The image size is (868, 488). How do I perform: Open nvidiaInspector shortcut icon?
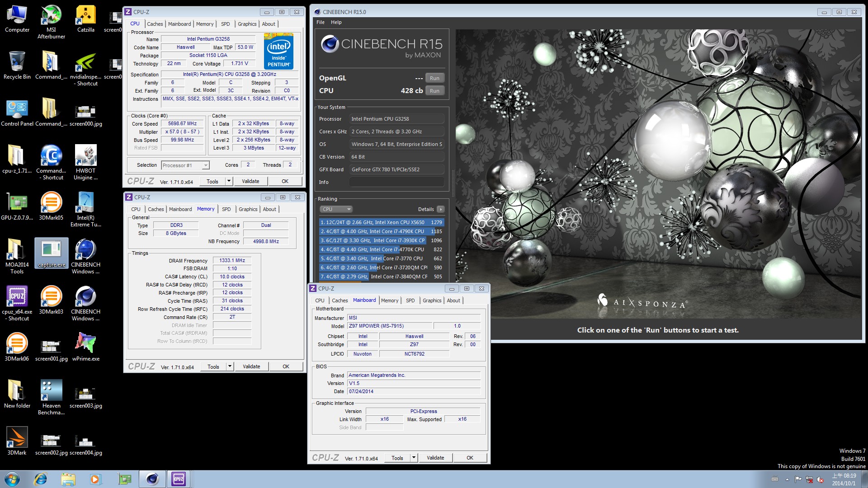[85, 69]
